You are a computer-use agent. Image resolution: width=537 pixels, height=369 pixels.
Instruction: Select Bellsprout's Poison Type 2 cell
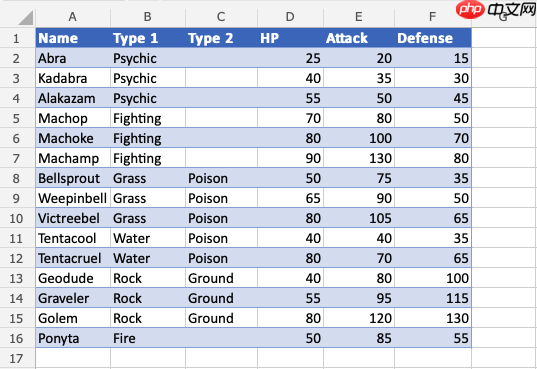[x=222, y=178]
